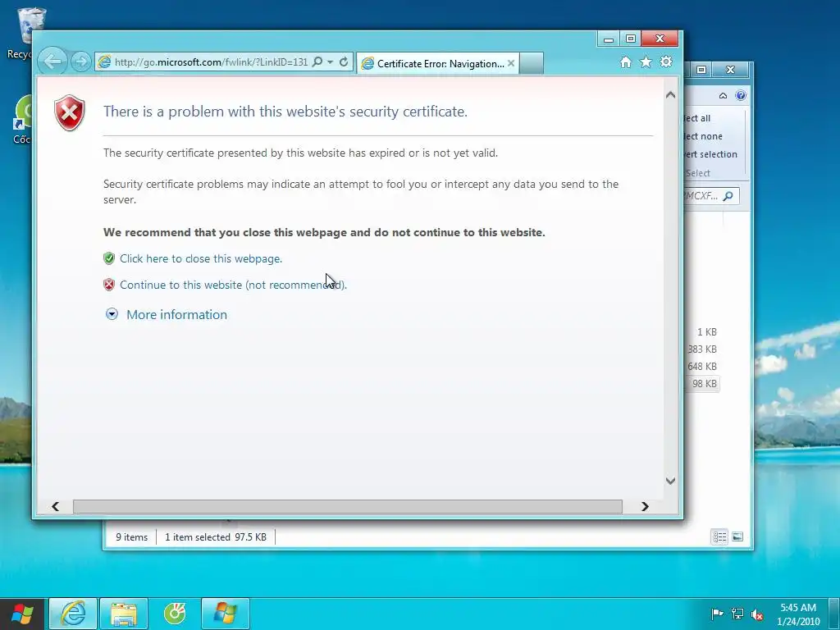The width and height of the screenshot is (840, 630).
Task: Click the Explorer search magnifier icon
Action: pyautogui.click(x=728, y=196)
